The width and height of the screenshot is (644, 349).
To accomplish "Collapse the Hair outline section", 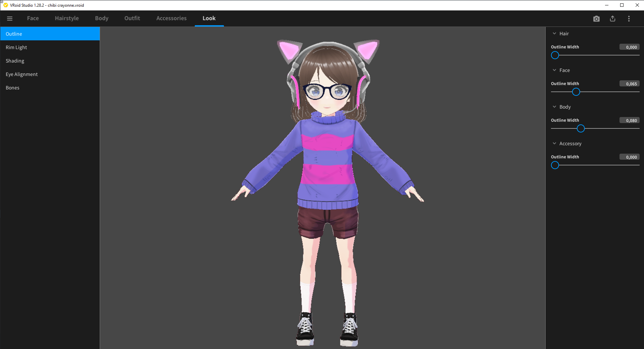I will (554, 34).
